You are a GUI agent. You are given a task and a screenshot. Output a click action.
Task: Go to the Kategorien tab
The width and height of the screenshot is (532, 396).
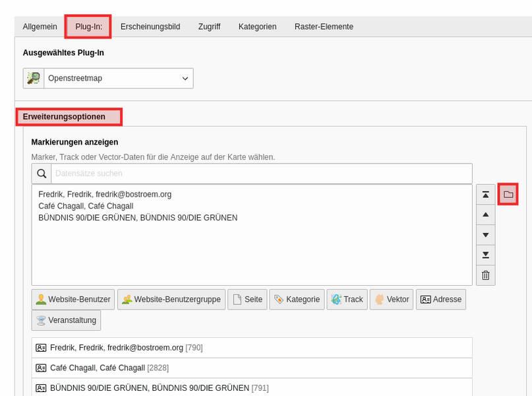[x=257, y=26]
